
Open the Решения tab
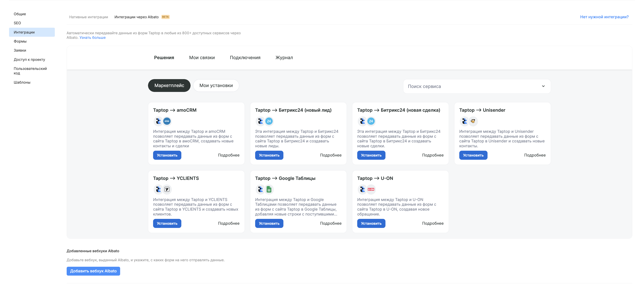(164, 58)
